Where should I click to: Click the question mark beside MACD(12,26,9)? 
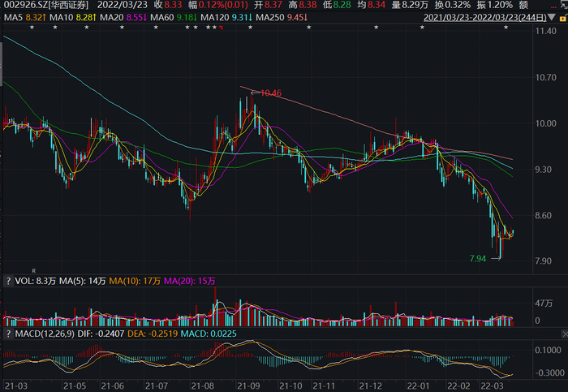[x=8, y=334]
